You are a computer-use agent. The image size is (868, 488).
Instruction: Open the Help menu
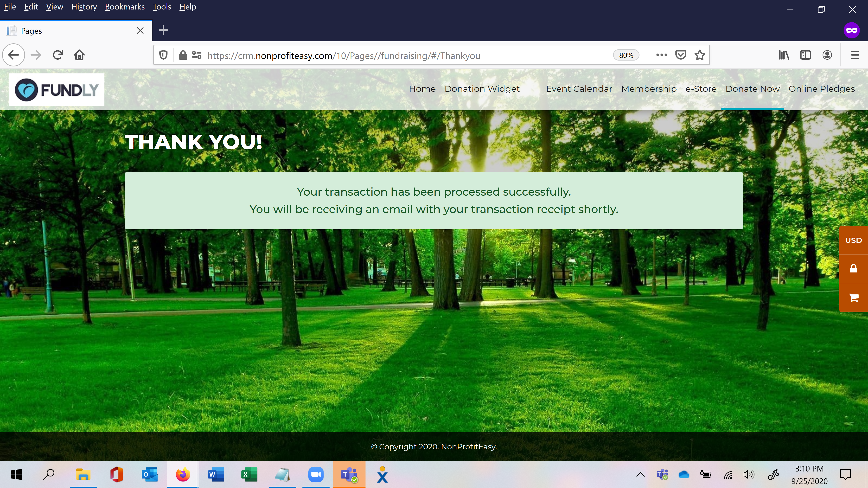click(x=188, y=7)
